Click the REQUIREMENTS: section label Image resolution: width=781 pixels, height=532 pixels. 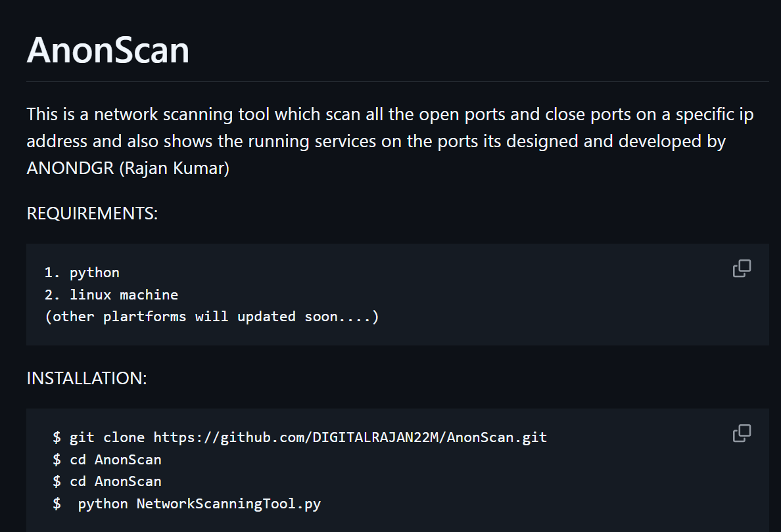[x=92, y=213]
